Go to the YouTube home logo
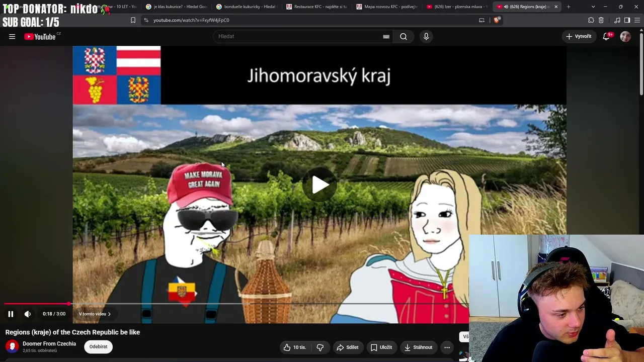The image size is (644, 362). coord(40,36)
